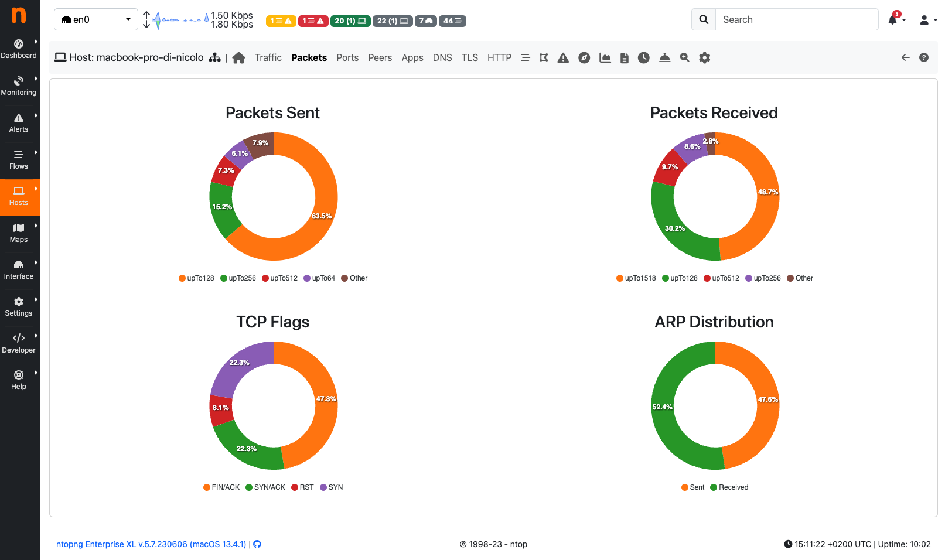Open the flag-shaped icon tab in host menu
The image size is (945, 560).
[x=544, y=57]
